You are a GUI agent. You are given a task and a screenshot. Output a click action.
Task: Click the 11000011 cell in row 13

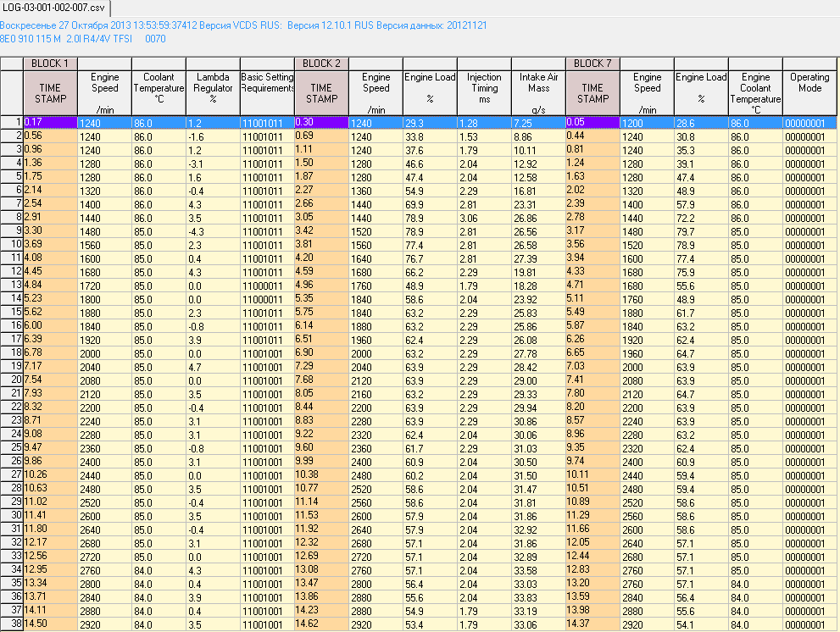[x=267, y=286]
